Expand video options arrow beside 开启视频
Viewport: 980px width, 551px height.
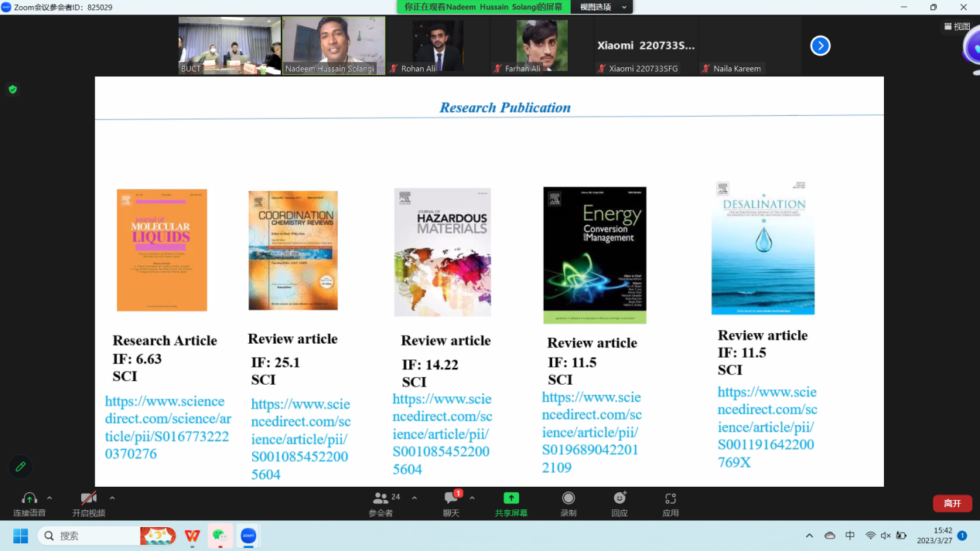pyautogui.click(x=112, y=498)
